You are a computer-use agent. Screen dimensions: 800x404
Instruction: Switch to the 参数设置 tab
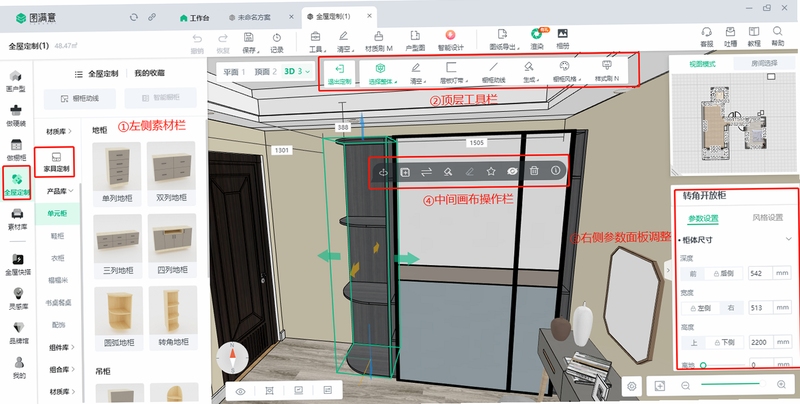click(x=703, y=218)
